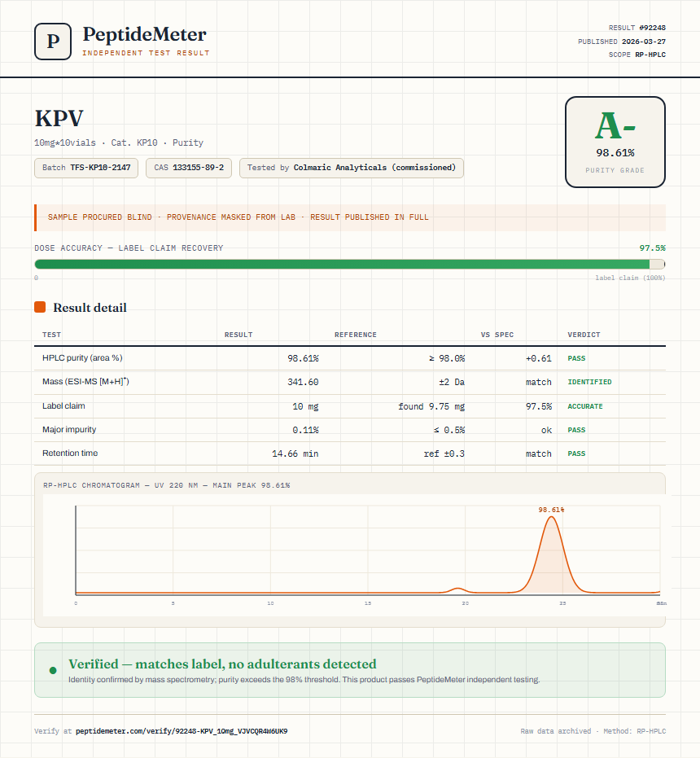Click the Verified matches label headline

(x=222, y=664)
